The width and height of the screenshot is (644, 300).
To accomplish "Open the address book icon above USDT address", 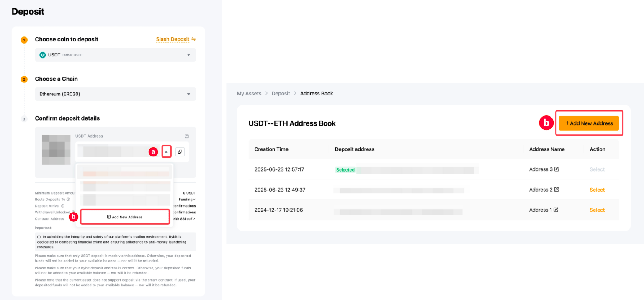I will 187,136.
